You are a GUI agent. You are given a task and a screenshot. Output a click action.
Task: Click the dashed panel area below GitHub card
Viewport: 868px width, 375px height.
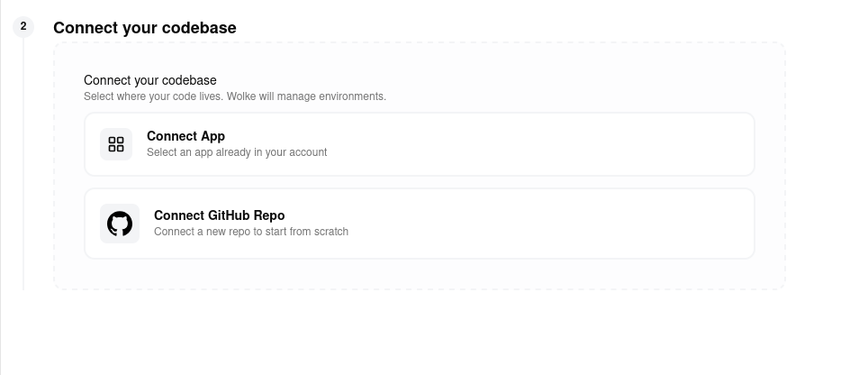point(419,274)
